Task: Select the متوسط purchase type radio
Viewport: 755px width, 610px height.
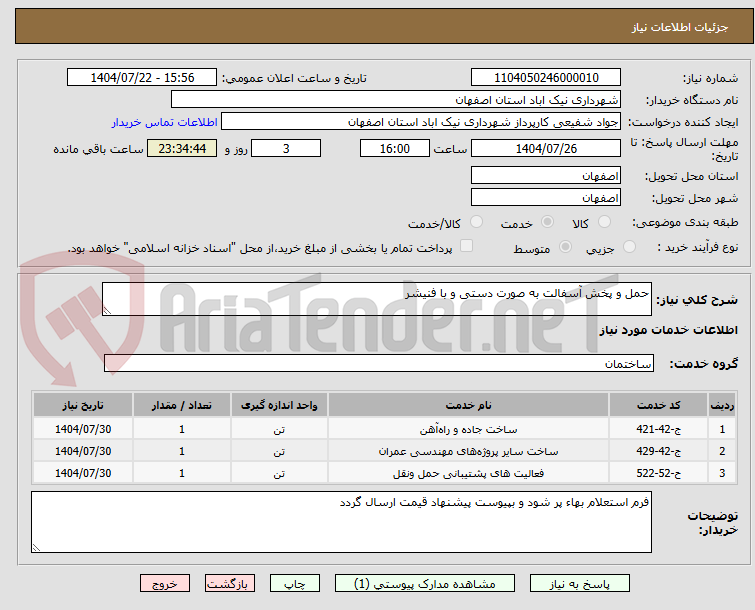Action: [565, 247]
